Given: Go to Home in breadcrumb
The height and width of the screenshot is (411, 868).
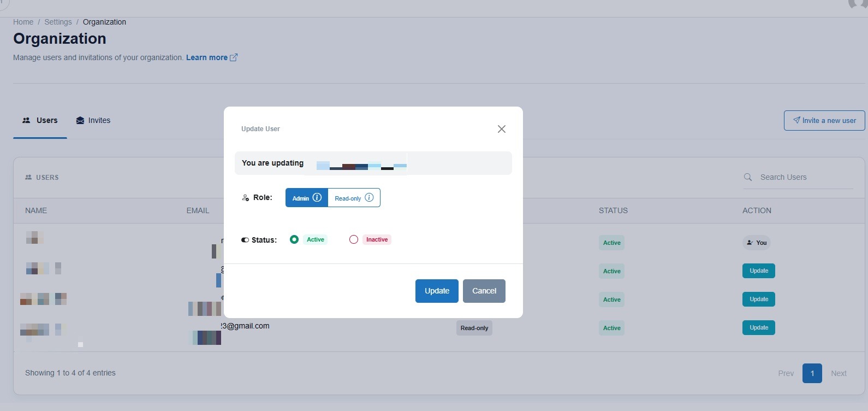Looking at the screenshot, I should point(23,22).
